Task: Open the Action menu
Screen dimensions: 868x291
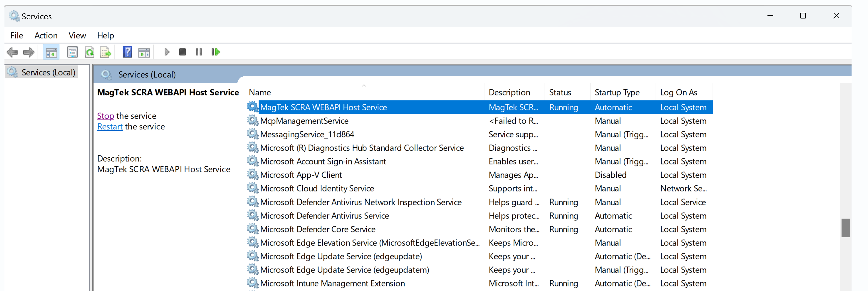Action: [46, 35]
